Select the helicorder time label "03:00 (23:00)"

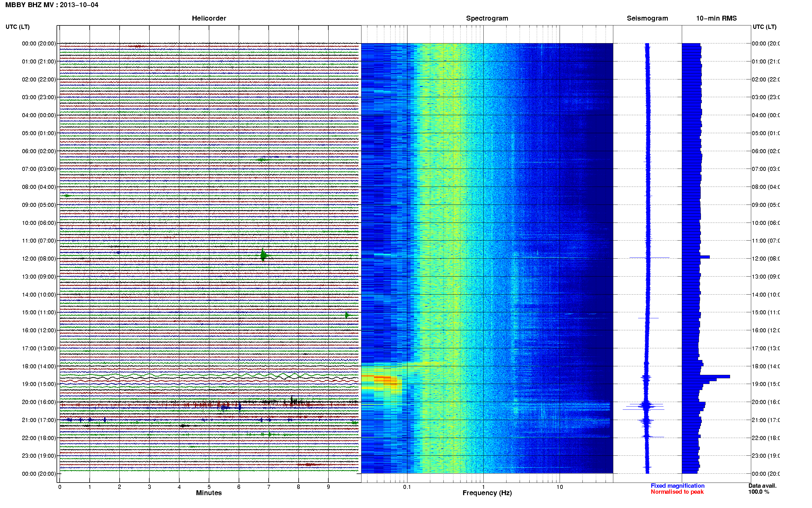(39, 97)
